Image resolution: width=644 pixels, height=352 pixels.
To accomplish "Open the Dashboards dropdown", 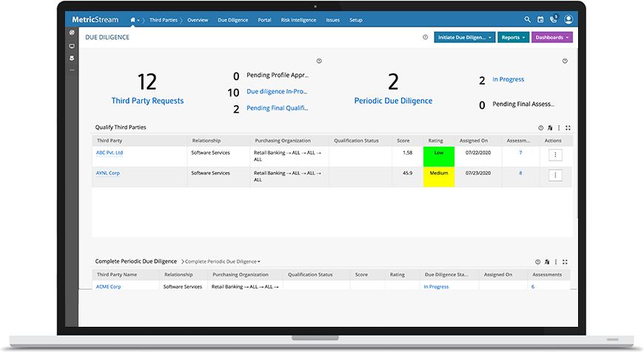I will point(552,37).
